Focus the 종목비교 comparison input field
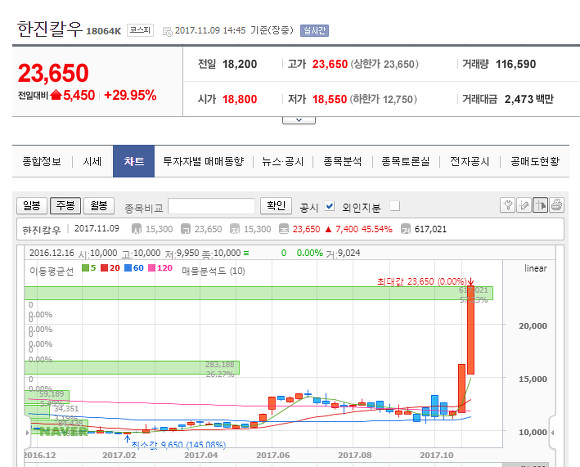Viewport: 580px width, 467px height. click(212, 206)
